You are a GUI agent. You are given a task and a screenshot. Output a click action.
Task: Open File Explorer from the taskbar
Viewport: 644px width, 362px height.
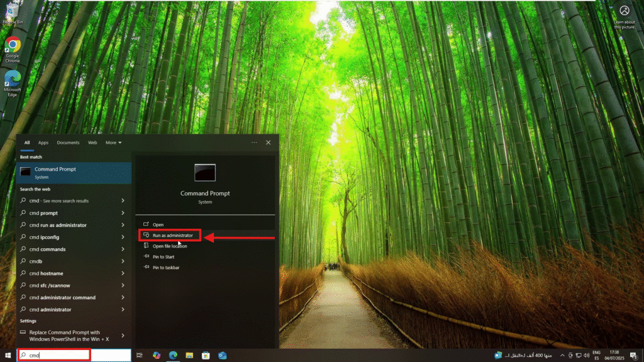tap(189, 356)
